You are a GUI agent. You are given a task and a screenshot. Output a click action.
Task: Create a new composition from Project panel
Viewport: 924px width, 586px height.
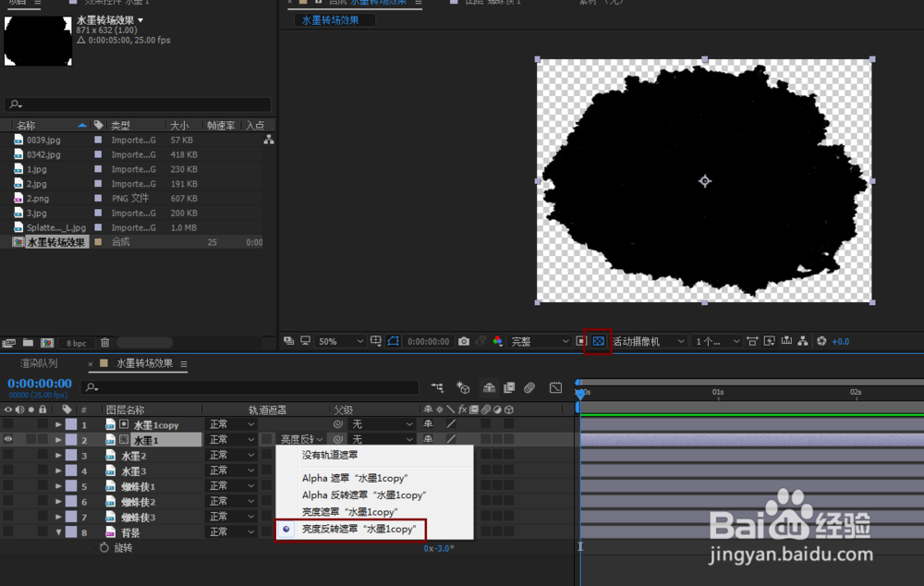(x=47, y=343)
